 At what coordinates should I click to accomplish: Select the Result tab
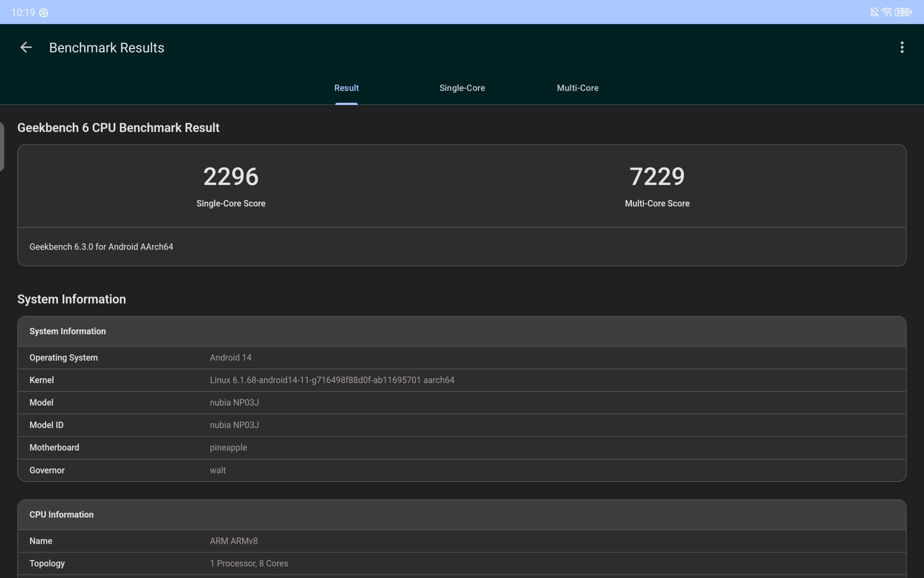(346, 88)
